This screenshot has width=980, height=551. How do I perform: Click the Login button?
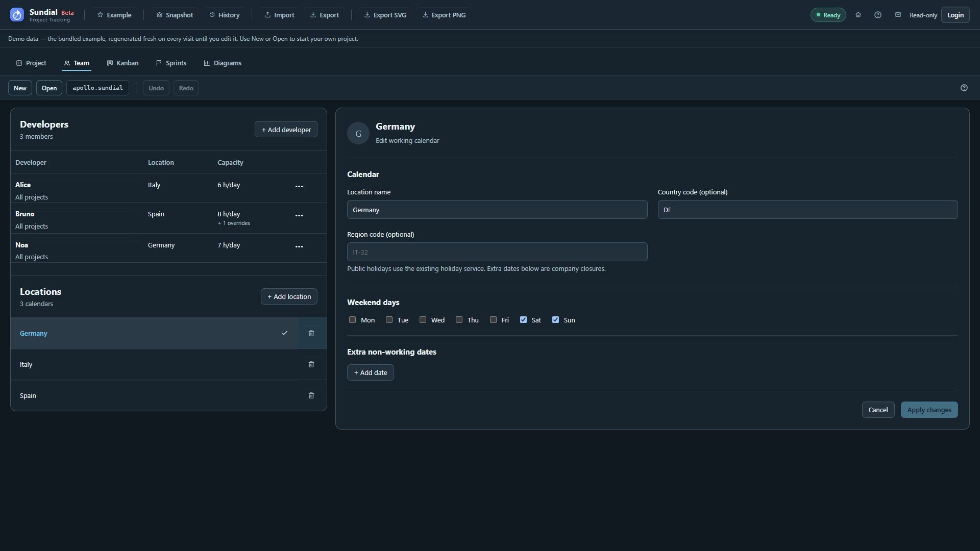955,15
